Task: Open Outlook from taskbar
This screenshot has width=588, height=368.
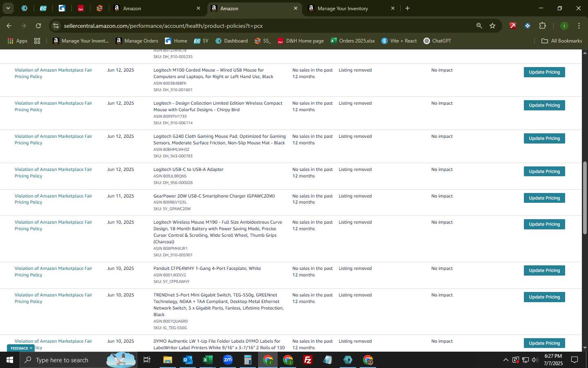Action: click(188, 360)
